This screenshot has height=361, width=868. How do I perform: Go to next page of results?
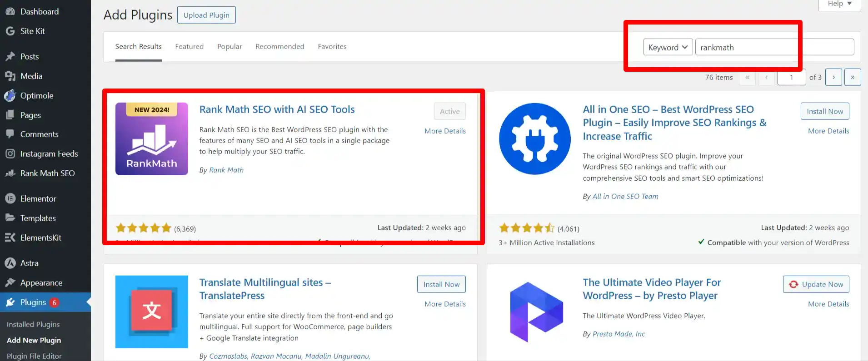(833, 77)
